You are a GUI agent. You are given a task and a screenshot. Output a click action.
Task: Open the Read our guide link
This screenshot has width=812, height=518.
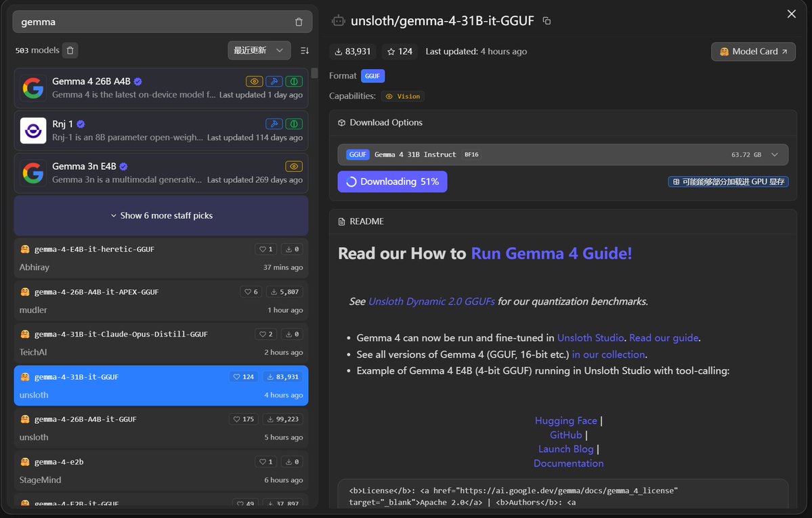tap(664, 338)
